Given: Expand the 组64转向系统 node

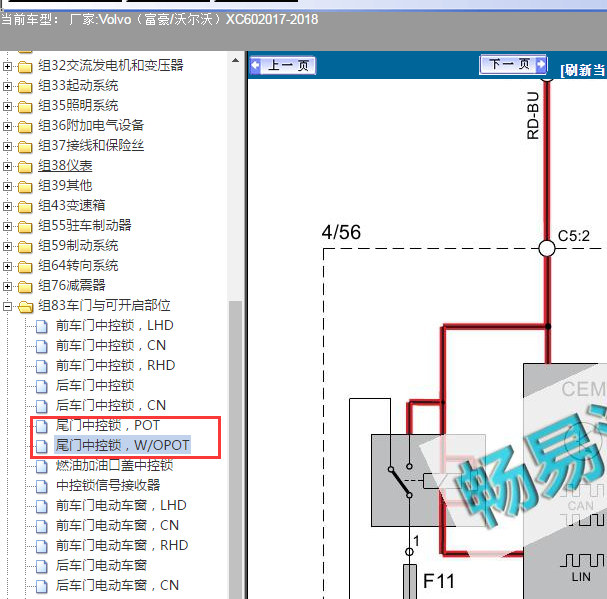Looking at the screenshot, I should tap(7, 266).
